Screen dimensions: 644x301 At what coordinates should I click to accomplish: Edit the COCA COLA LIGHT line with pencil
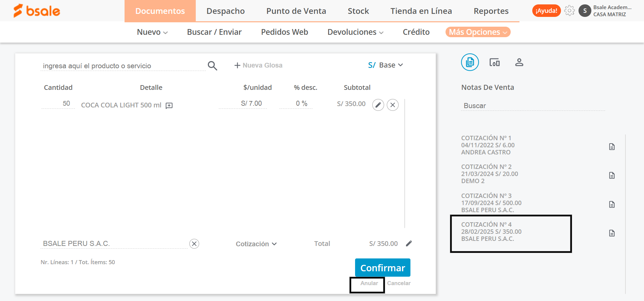378,105
